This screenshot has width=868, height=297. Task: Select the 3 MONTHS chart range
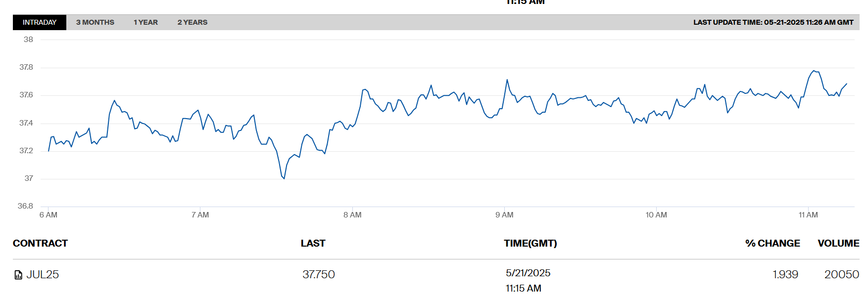point(95,22)
